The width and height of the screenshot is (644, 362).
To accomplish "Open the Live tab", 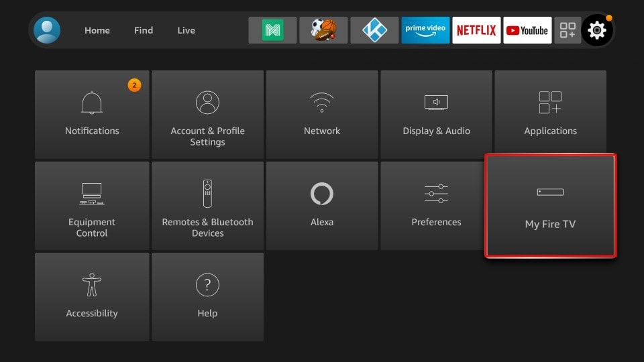I will tap(186, 30).
